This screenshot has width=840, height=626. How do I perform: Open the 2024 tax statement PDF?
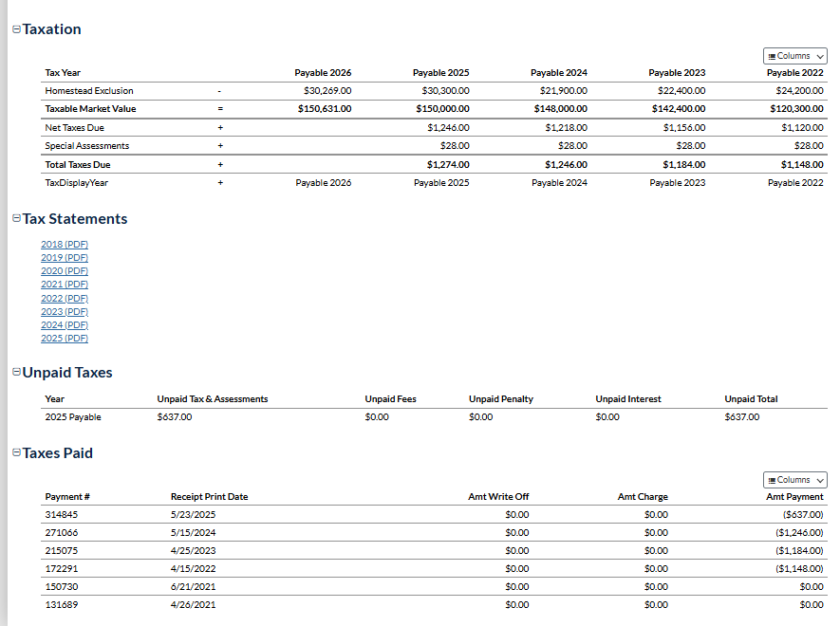pos(65,324)
